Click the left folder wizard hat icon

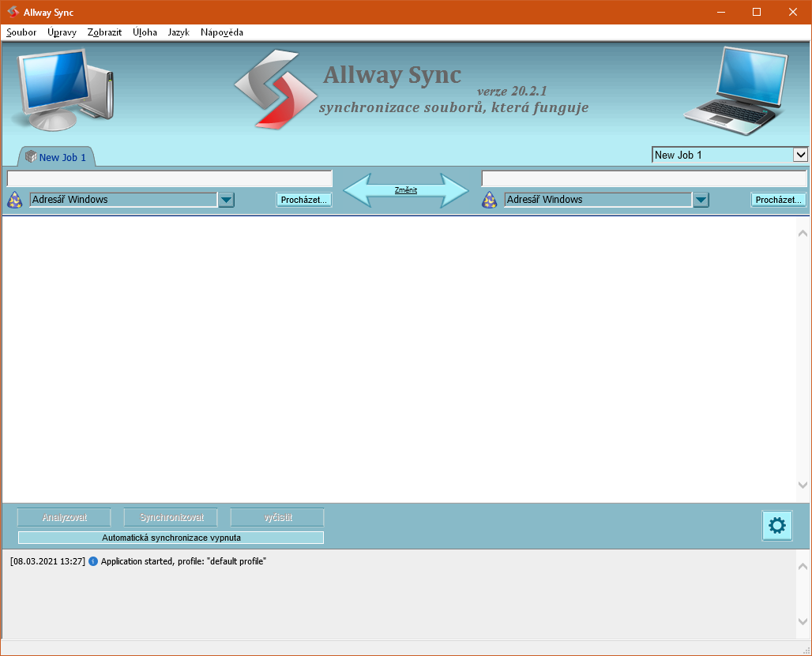click(x=14, y=200)
